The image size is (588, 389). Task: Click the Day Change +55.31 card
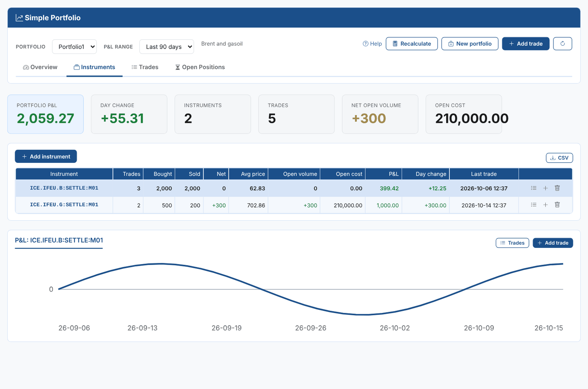tap(129, 114)
